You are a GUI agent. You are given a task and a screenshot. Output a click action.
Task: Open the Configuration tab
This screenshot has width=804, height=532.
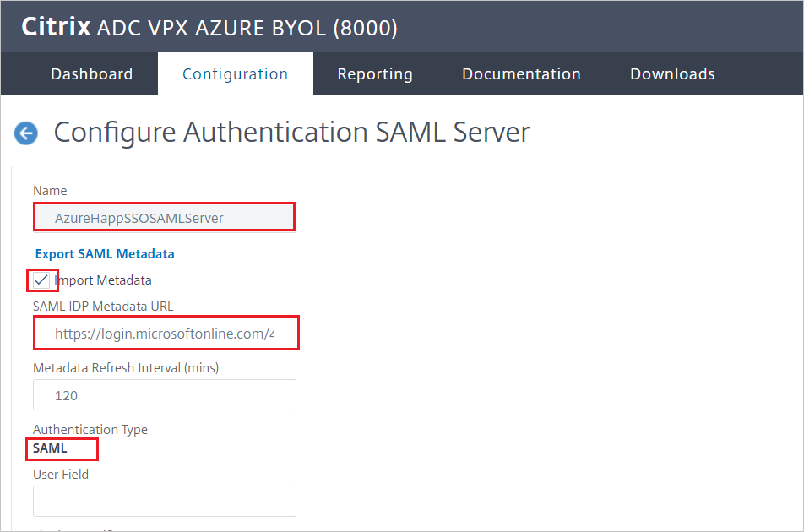point(235,73)
